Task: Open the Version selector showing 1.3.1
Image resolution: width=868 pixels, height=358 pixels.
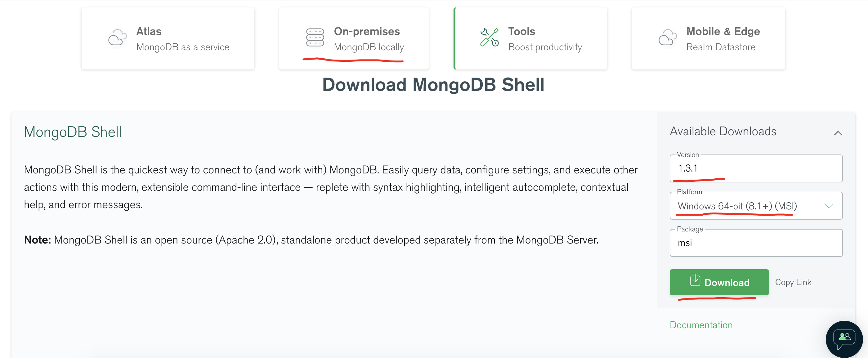Action: [756, 168]
